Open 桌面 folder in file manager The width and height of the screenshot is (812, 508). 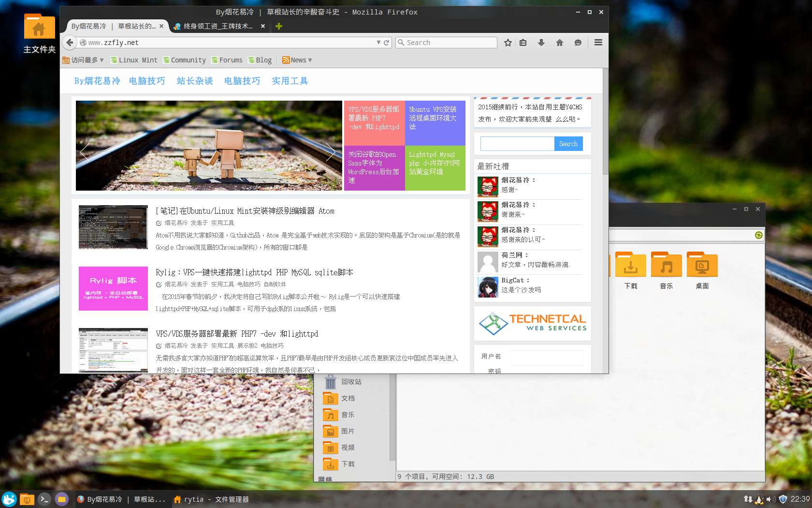(702, 271)
